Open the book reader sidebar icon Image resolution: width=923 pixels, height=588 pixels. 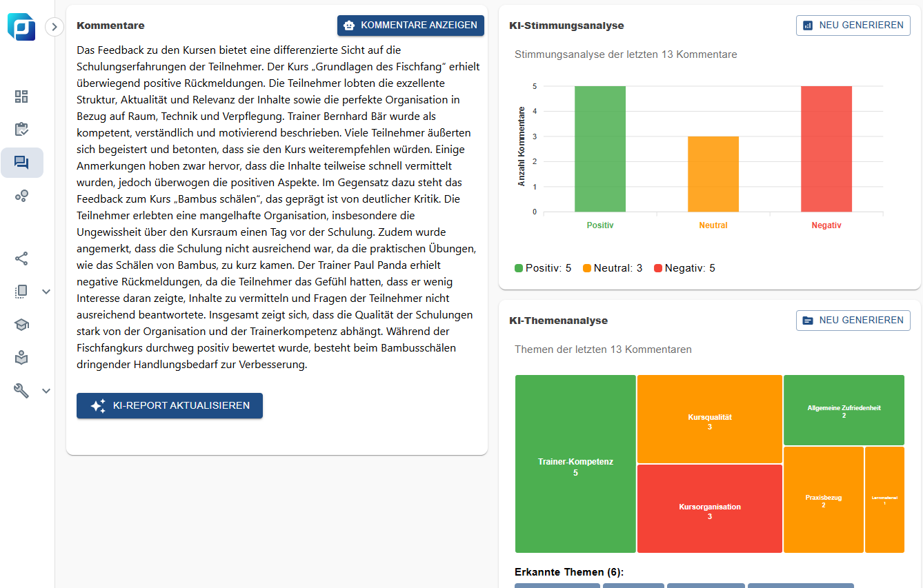pos(21,358)
